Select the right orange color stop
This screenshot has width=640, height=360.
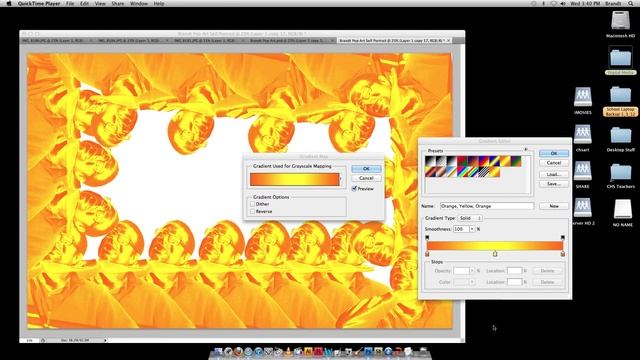pos(562,254)
